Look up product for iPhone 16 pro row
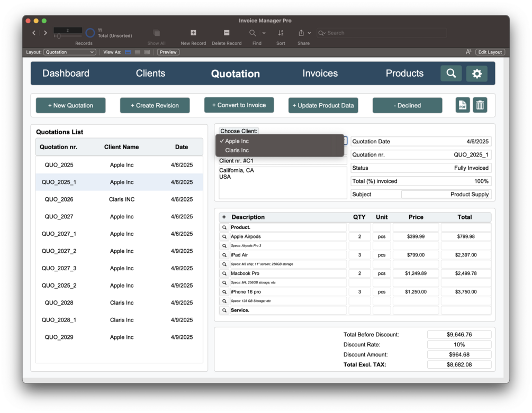The width and height of the screenshot is (532, 413). (x=224, y=292)
